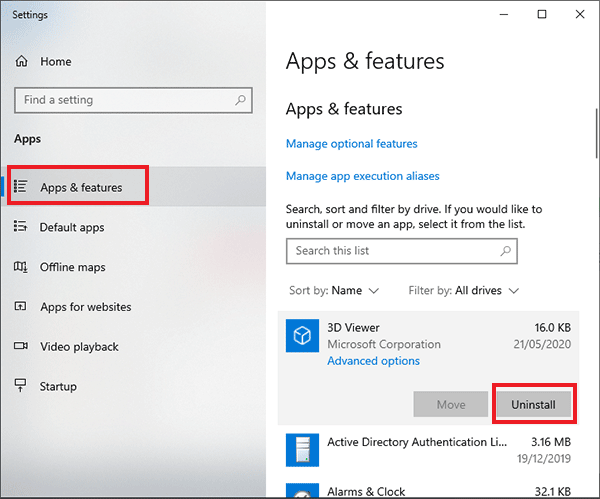The width and height of the screenshot is (600, 499).
Task: Click the greyed Move button
Action: click(x=451, y=404)
